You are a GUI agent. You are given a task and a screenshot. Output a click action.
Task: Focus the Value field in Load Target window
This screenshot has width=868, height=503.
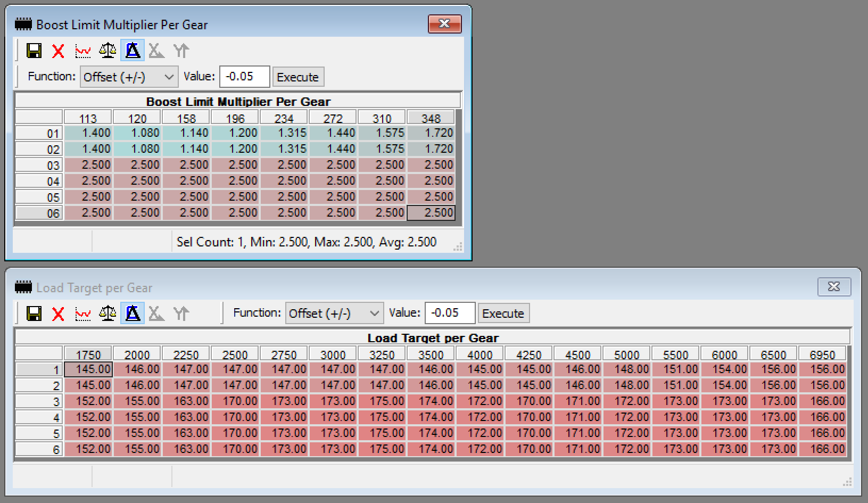450,313
